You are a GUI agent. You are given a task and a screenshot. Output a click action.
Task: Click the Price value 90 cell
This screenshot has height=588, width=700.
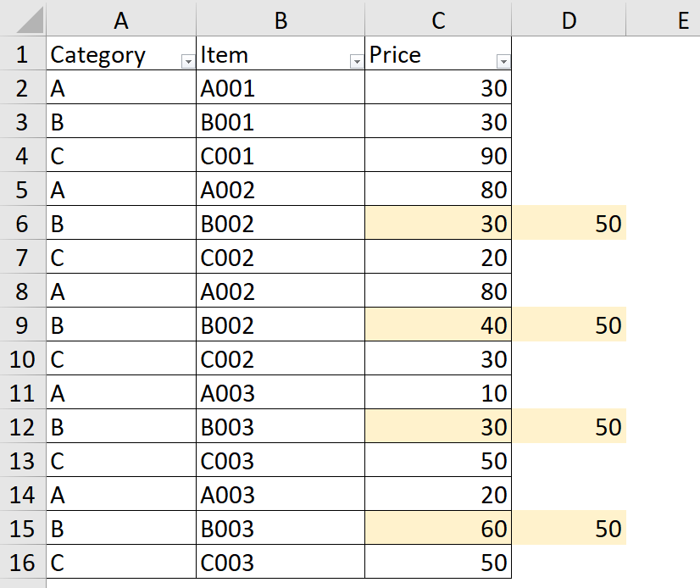click(438, 156)
